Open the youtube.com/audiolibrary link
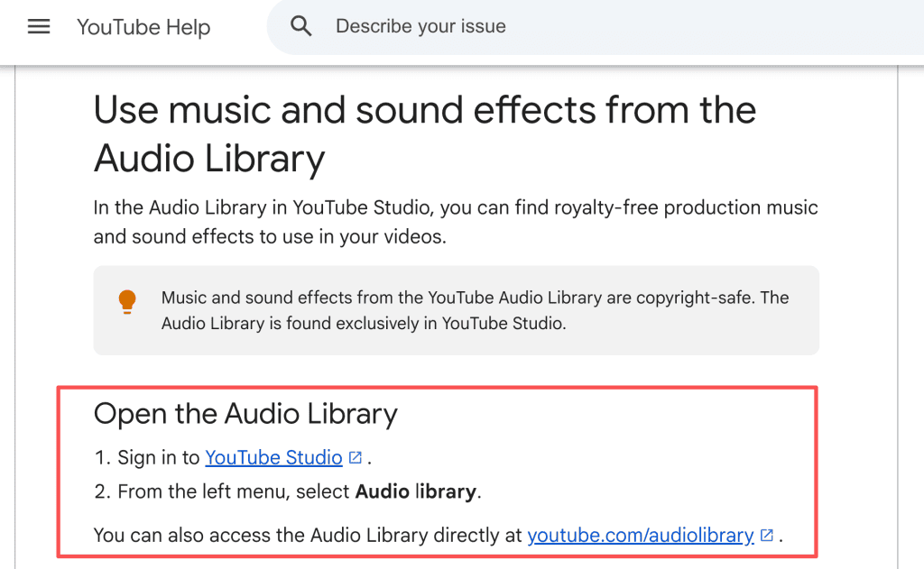 point(641,535)
